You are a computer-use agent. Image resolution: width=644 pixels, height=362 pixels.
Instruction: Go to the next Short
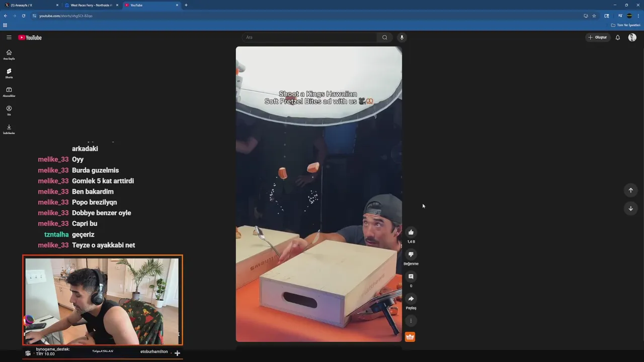[630, 208]
